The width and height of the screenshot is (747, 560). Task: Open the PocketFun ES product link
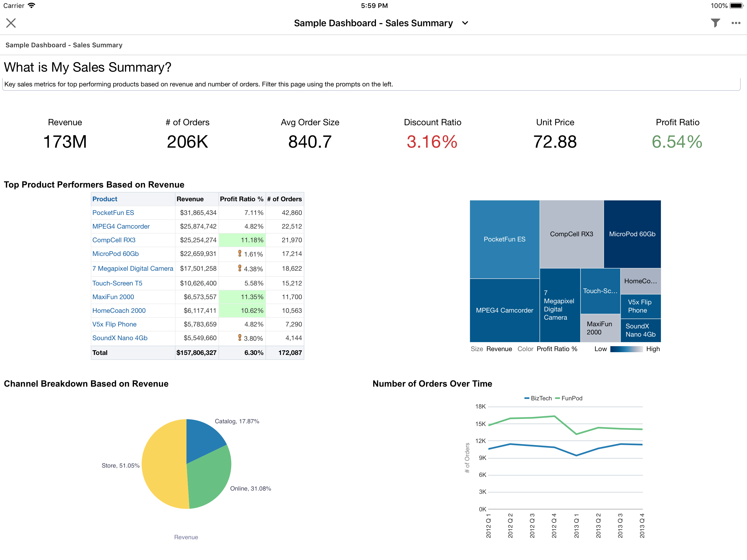pyautogui.click(x=113, y=212)
